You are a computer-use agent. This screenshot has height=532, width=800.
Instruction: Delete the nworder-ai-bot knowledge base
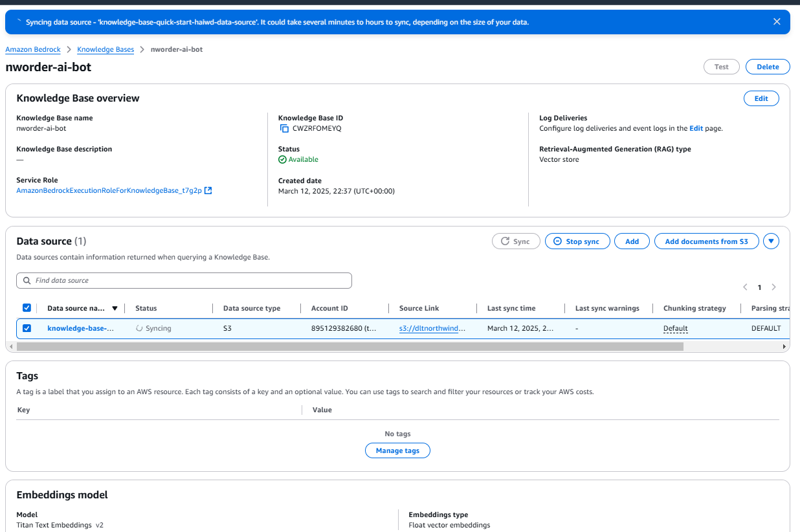[768, 67]
